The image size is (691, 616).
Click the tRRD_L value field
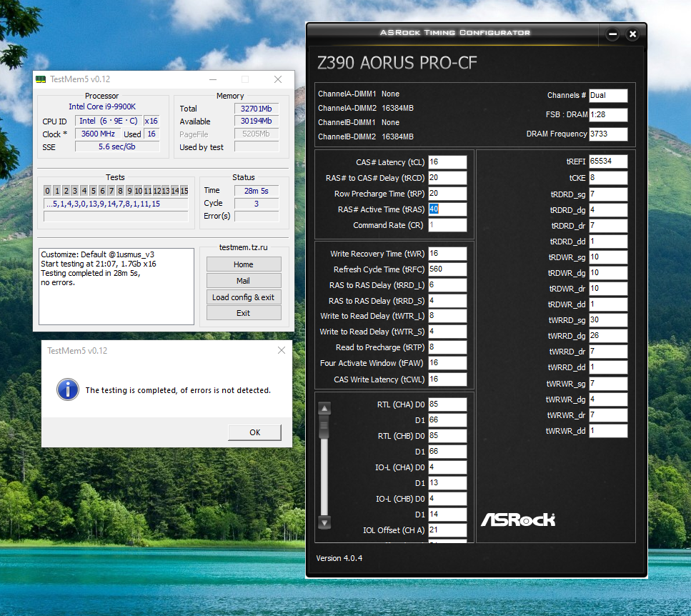[x=447, y=285]
